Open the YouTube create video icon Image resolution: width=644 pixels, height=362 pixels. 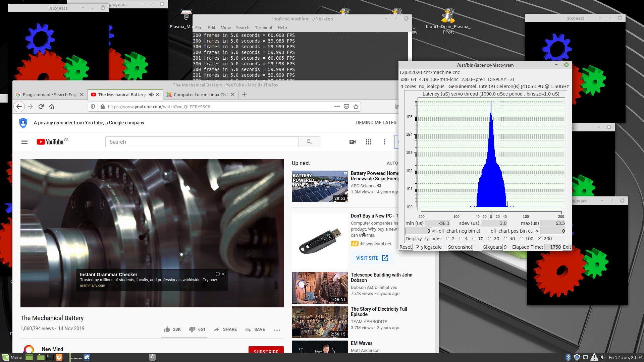tap(353, 142)
